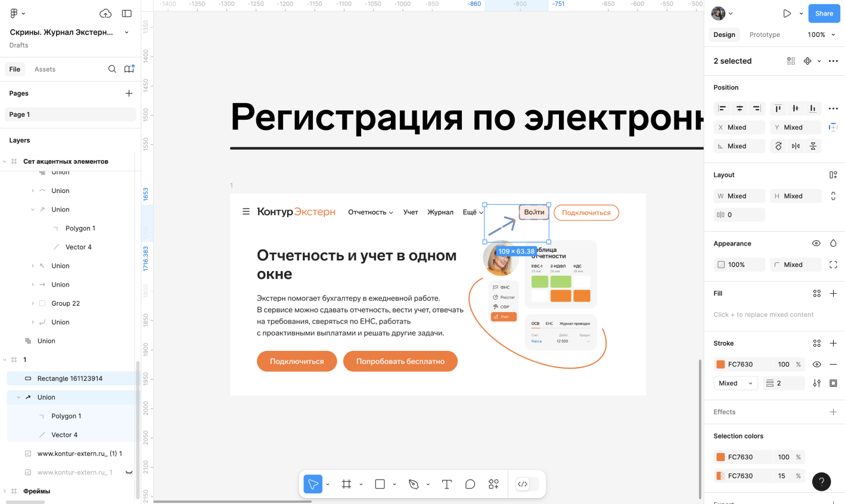
Task: Select the Comment tool
Action: click(470, 484)
